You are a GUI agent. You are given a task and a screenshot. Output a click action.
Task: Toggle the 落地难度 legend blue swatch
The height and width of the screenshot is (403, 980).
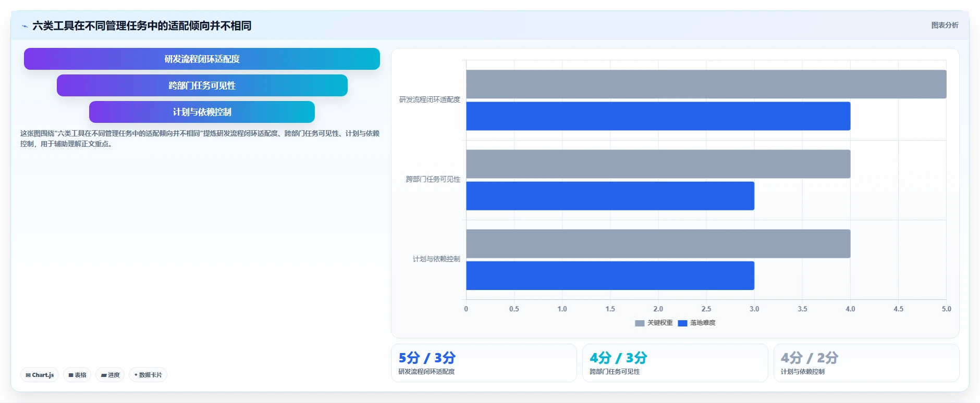point(682,323)
